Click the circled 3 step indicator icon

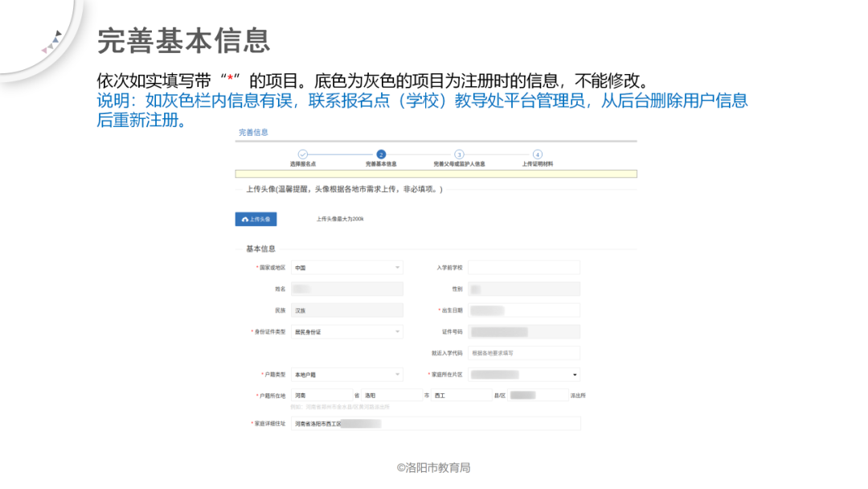(x=458, y=153)
